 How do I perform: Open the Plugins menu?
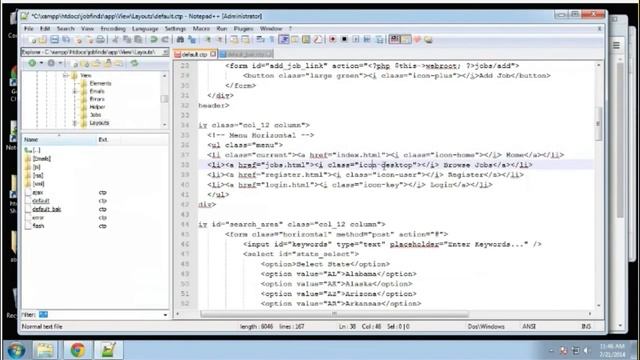click(243, 29)
